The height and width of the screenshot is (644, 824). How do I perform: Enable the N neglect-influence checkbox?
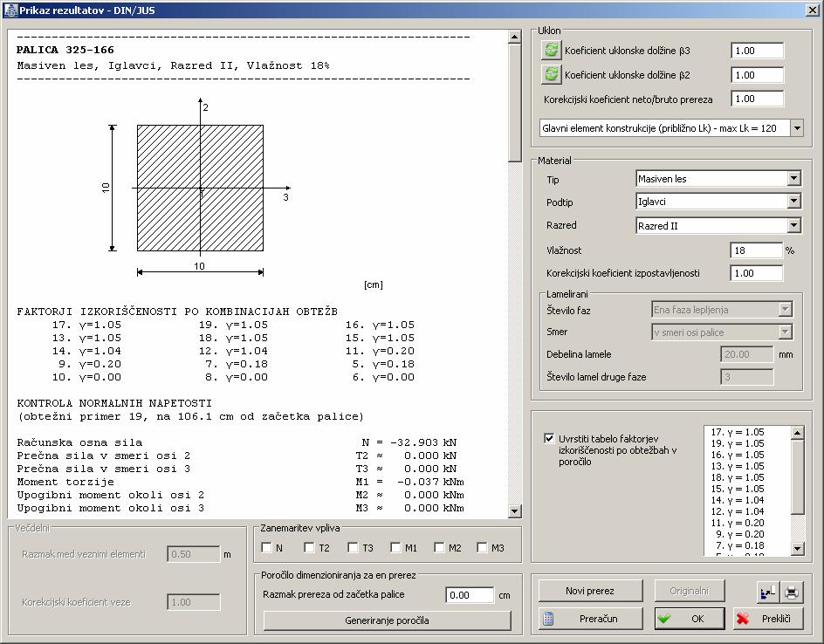[266, 547]
